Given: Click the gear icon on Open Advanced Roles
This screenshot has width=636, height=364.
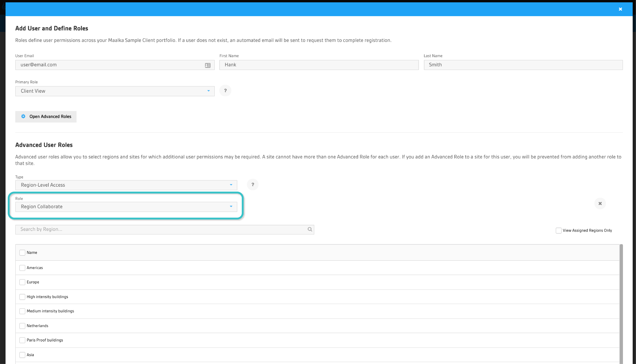Looking at the screenshot, I should pyautogui.click(x=23, y=116).
